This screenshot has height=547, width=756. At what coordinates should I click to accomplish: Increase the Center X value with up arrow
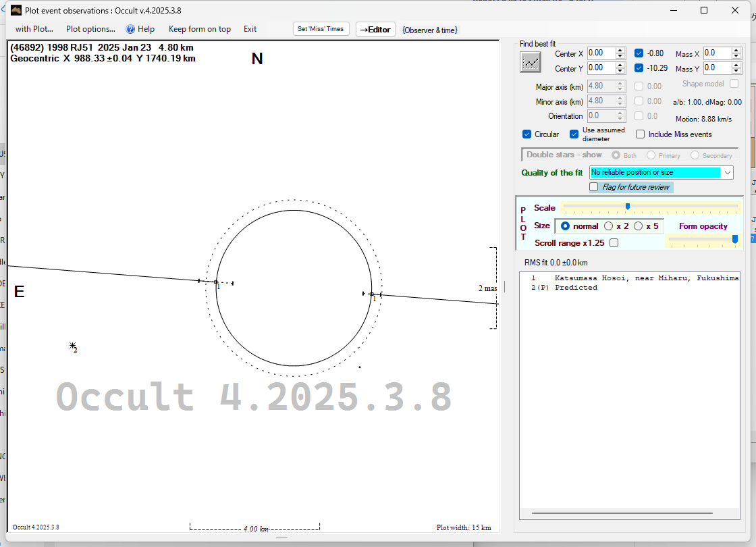[x=620, y=51]
